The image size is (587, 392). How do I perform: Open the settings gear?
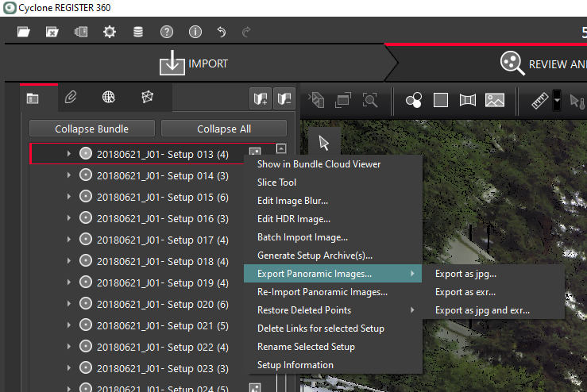(x=110, y=33)
